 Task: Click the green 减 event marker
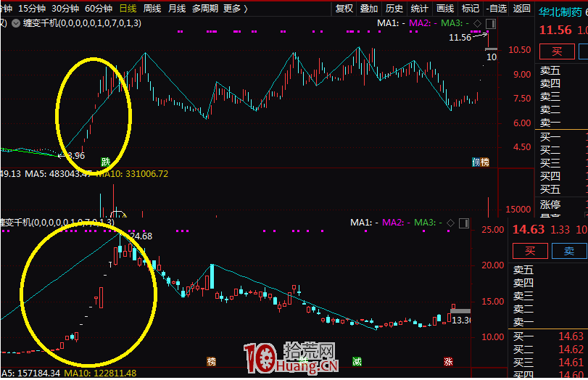(357, 362)
